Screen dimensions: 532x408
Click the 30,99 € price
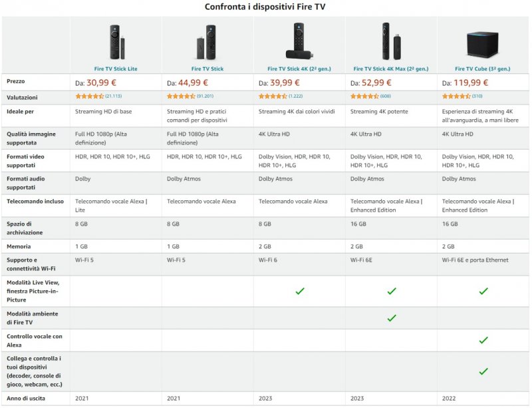coord(102,83)
